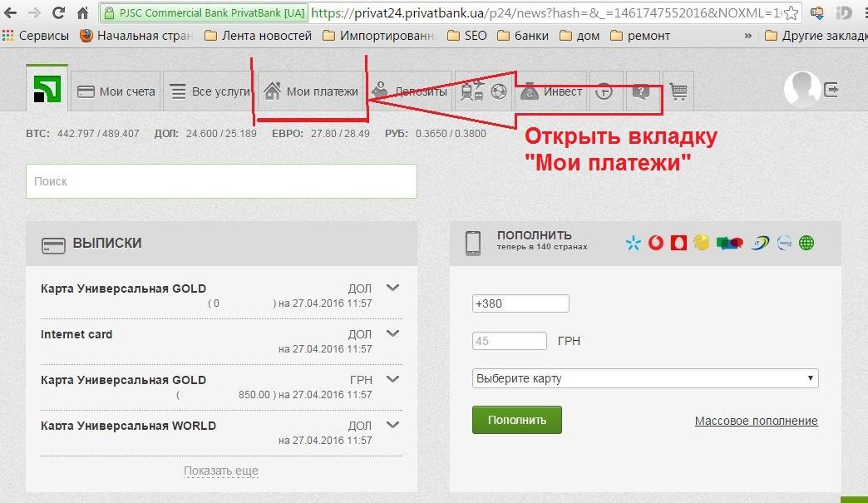The width and height of the screenshot is (868, 503).
Task: Switch to the Мои счета tab
Action: 116,91
